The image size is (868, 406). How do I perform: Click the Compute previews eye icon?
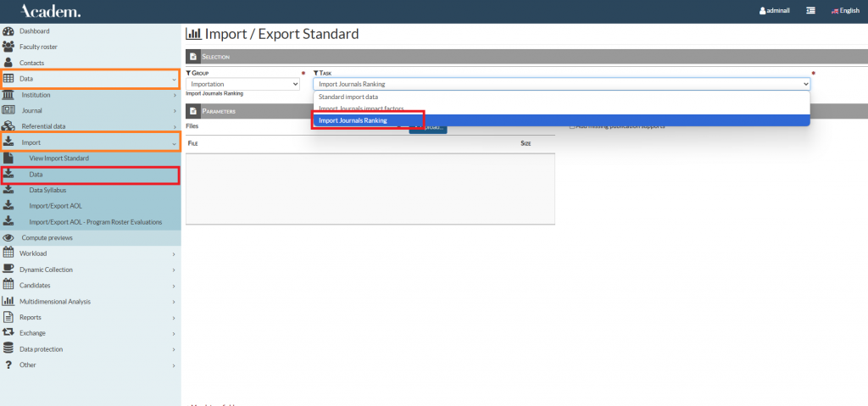pyautogui.click(x=8, y=238)
